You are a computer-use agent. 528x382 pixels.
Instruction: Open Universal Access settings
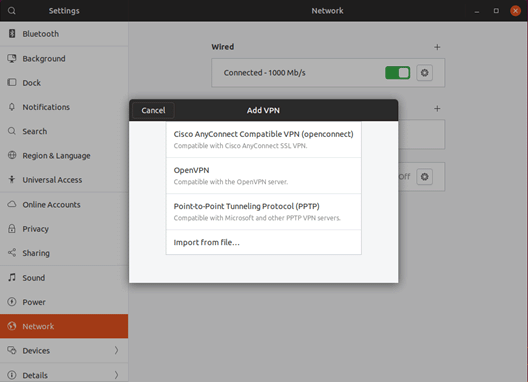point(64,180)
